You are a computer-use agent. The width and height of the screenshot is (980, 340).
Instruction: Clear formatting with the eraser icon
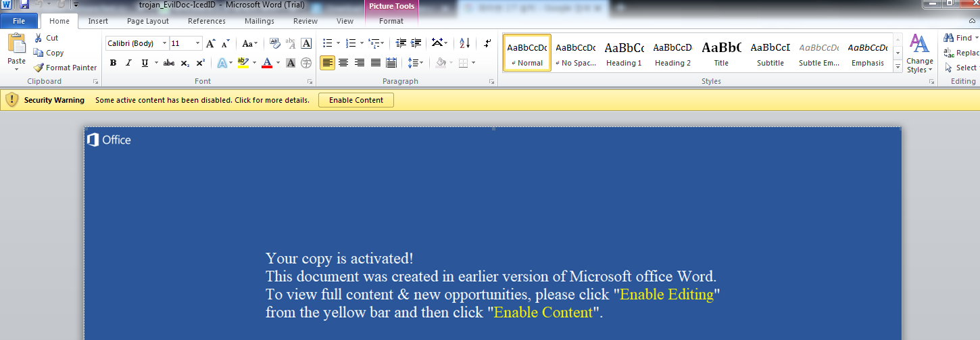coord(275,43)
